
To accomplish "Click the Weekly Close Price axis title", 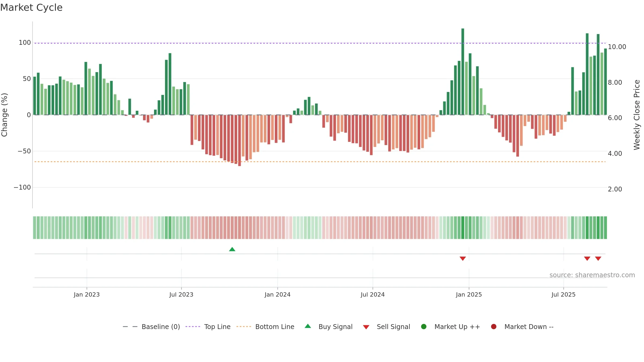I will coord(637,115).
